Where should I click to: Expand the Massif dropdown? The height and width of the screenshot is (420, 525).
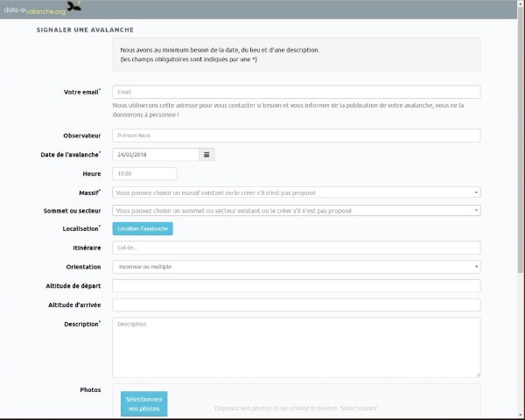point(297,192)
